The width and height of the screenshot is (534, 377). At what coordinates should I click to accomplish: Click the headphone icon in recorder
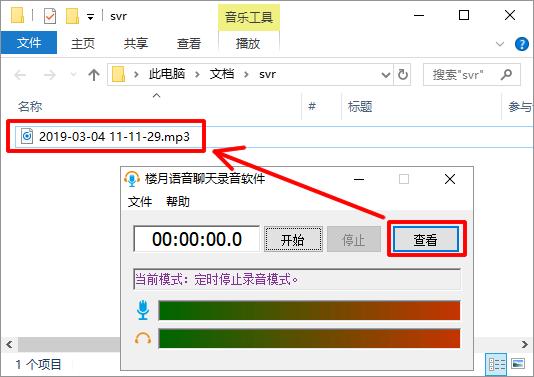point(143,338)
